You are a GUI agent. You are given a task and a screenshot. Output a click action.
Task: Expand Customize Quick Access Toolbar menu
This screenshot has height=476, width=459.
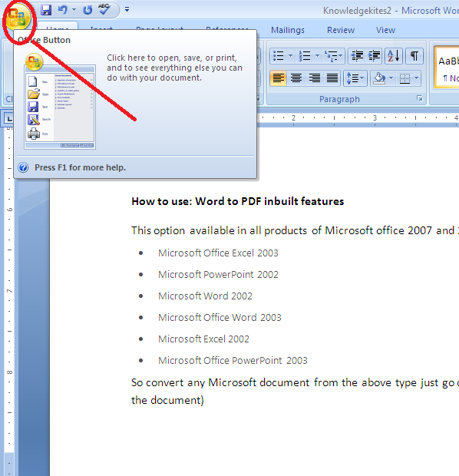(x=127, y=9)
